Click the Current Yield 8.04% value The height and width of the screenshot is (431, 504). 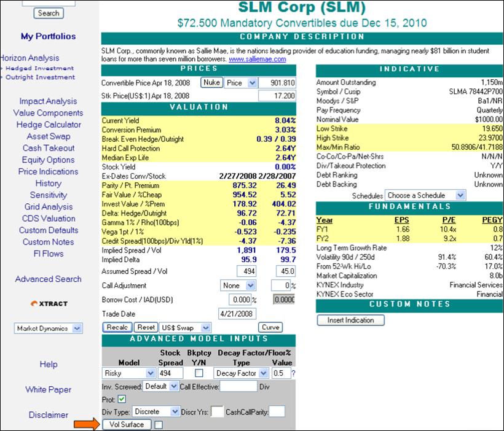[285, 121]
